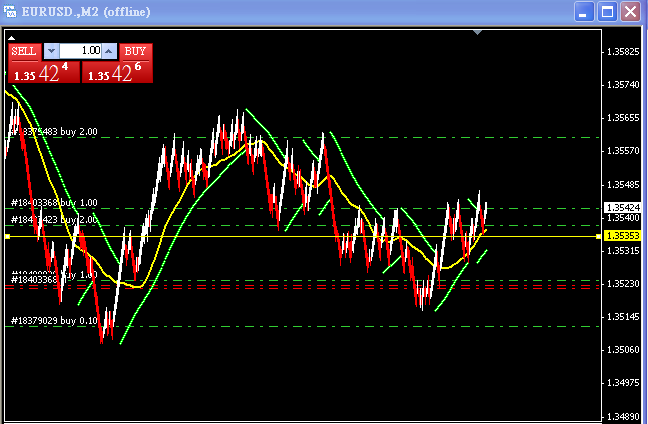Screen dimensions: 648x424
Task: Click the 1.35655 price scale value
Action: (623, 118)
